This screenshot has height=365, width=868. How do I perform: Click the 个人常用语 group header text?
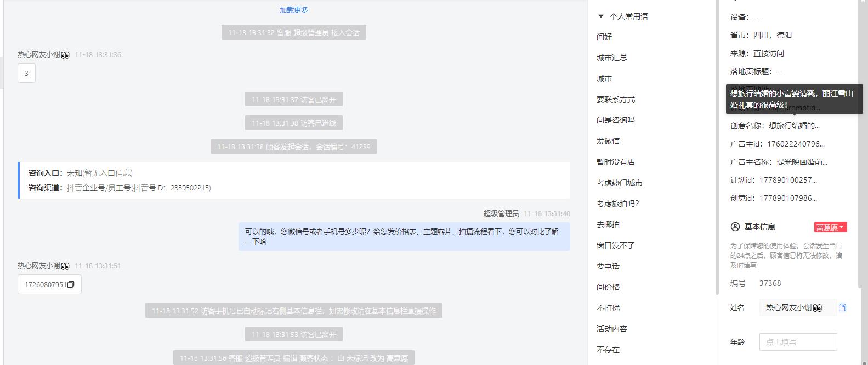pos(628,16)
